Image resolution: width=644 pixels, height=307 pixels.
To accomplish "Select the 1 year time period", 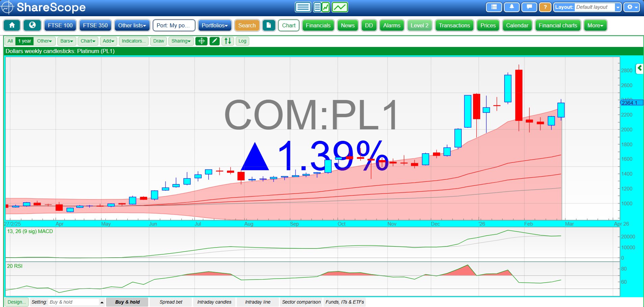I will coord(25,41).
